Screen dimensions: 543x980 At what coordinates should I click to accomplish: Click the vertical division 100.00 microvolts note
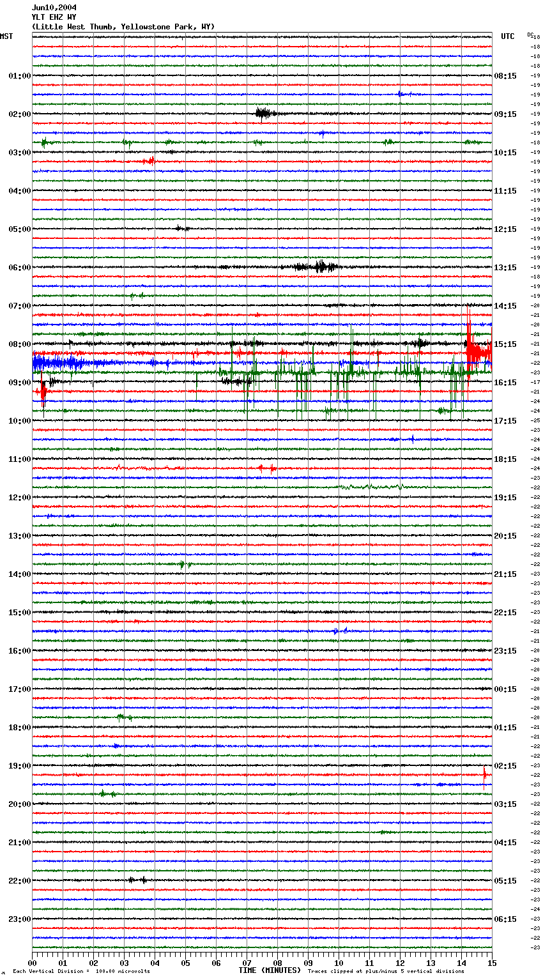pos(81,971)
